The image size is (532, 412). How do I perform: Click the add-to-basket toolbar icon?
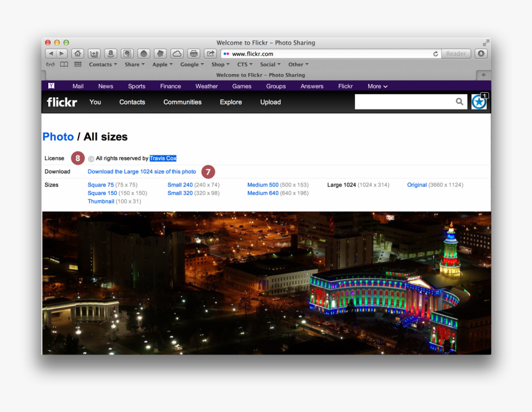coord(94,54)
